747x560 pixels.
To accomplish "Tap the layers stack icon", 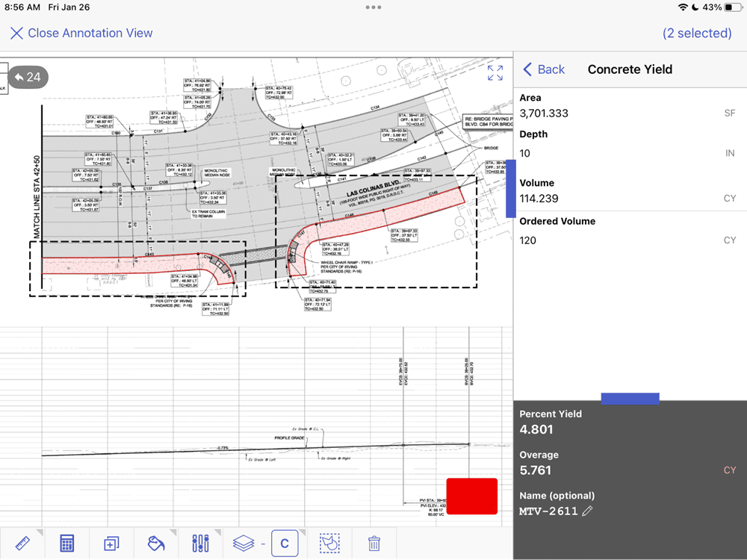I will (x=242, y=543).
